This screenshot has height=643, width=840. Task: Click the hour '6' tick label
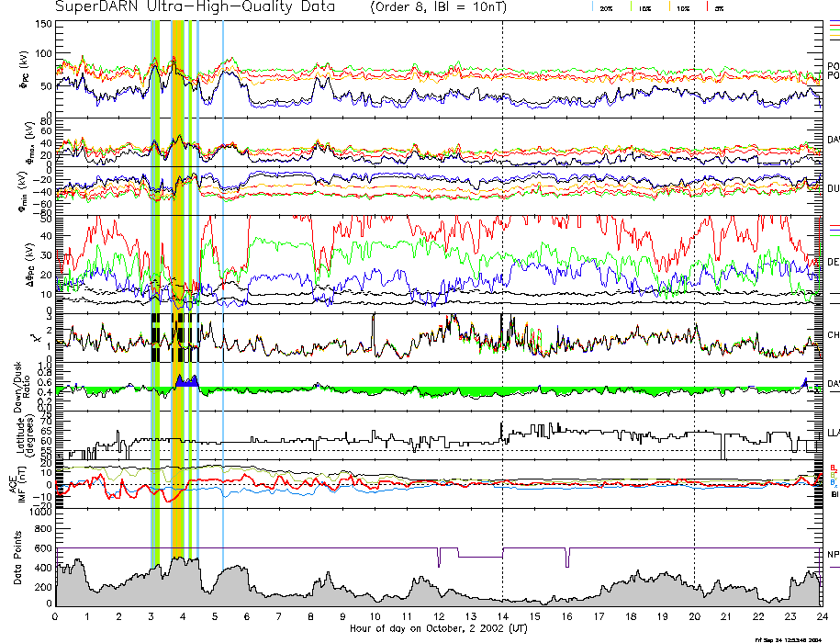coord(247,616)
